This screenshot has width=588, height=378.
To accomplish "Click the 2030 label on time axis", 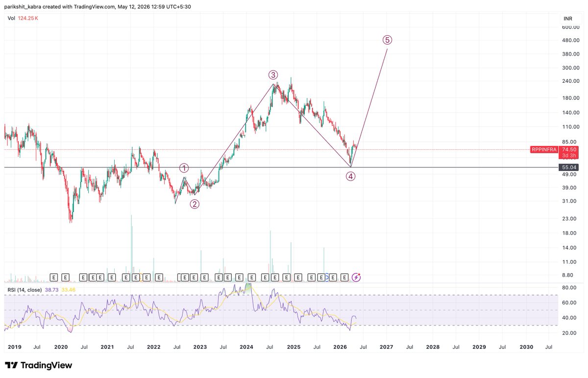I will pos(526,347).
